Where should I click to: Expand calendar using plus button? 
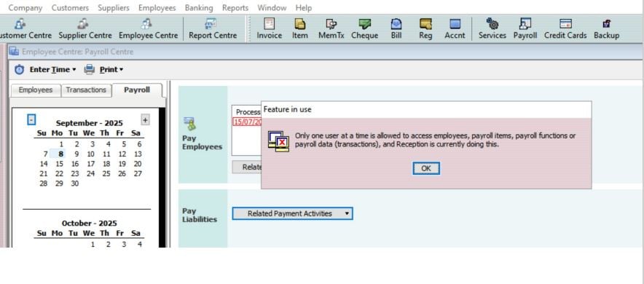(146, 119)
